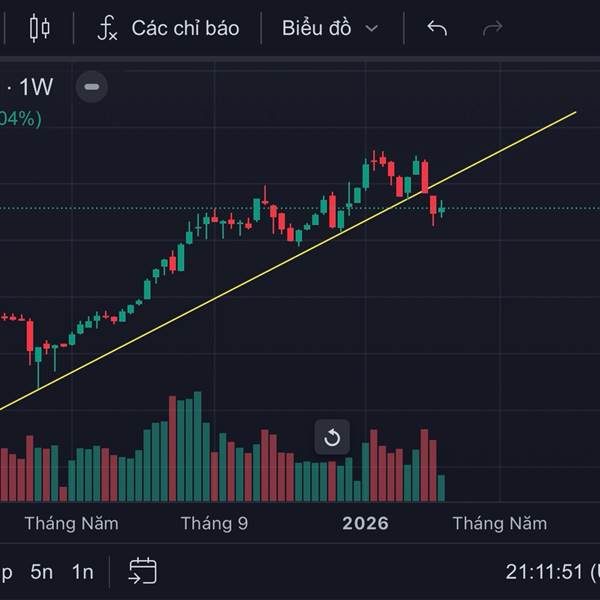
Task: Click the tallest green volume bar
Action: click(197, 447)
